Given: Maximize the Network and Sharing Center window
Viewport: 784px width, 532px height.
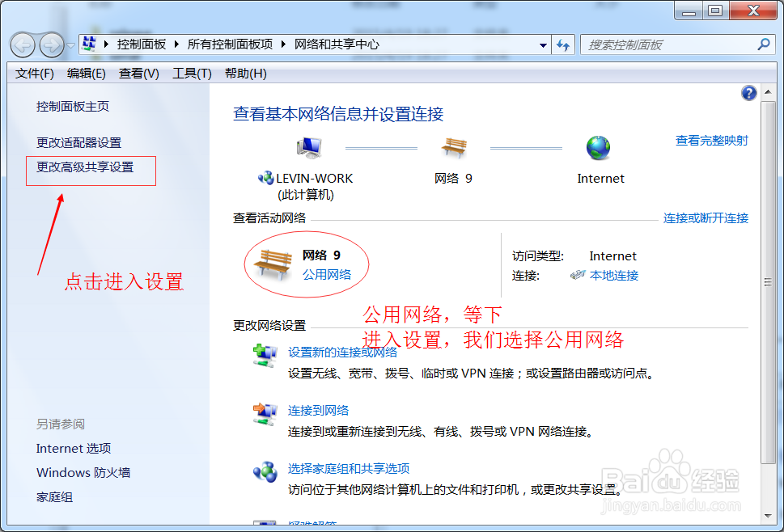Looking at the screenshot, I should tap(715, 11).
